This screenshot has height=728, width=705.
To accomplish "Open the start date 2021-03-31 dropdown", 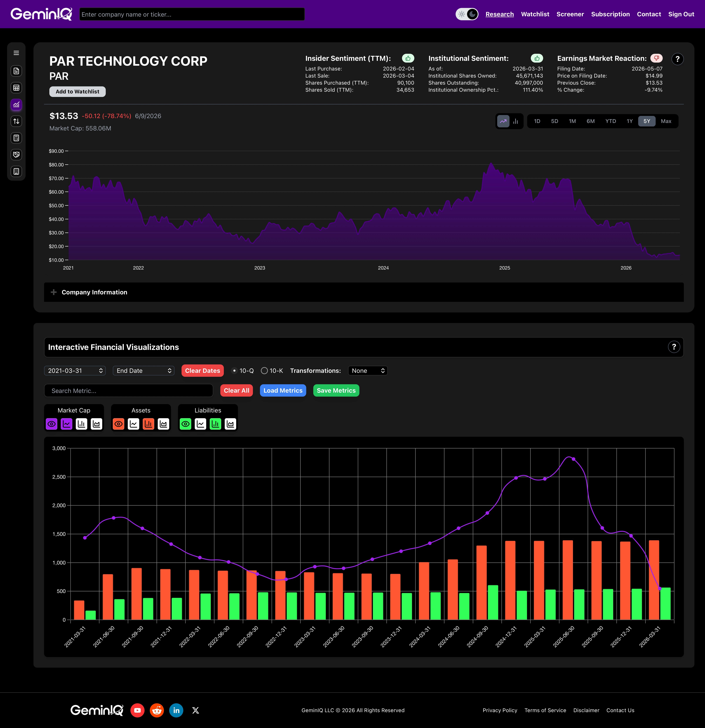I will point(75,371).
